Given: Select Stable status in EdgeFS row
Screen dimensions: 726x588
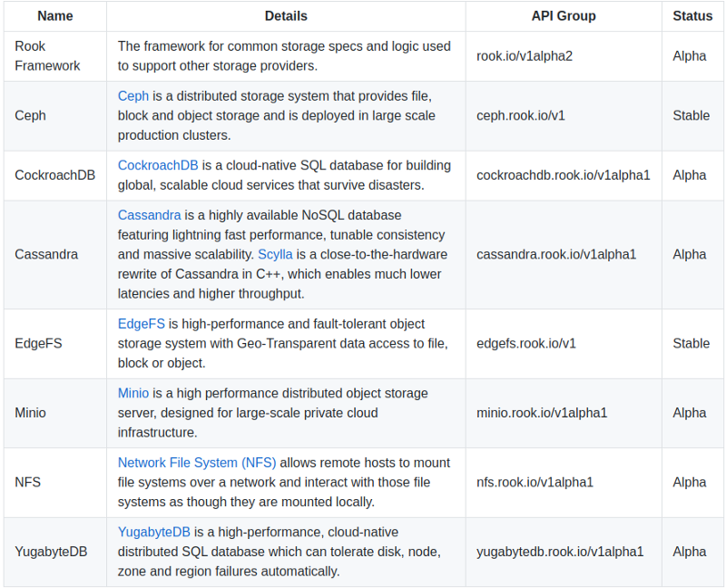Looking at the screenshot, I should click(692, 343).
